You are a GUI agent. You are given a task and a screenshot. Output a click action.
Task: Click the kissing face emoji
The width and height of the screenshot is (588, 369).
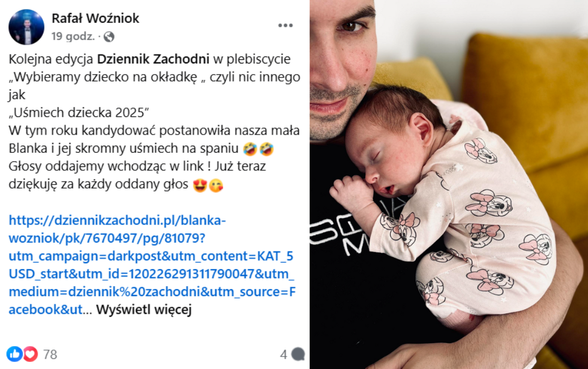(216, 185)
